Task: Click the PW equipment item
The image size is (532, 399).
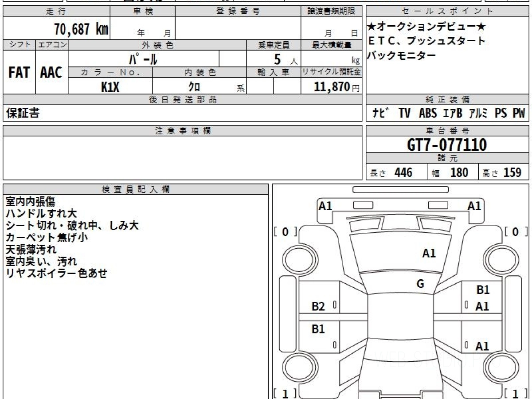Action: (x=519, y=113)
